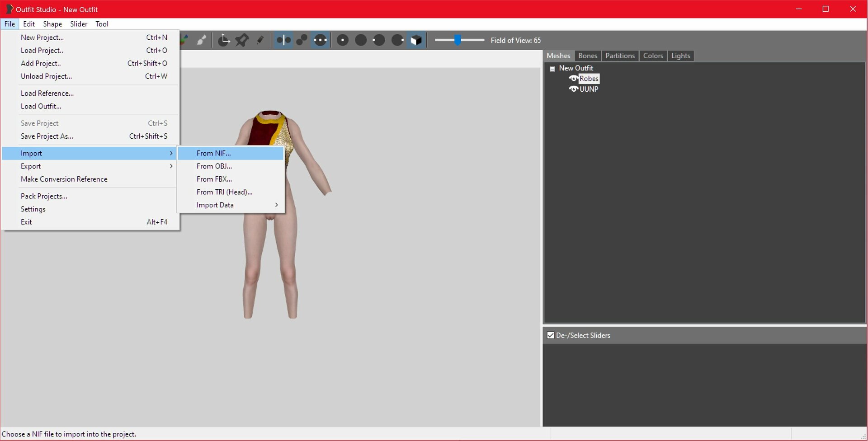Open the Colors tab
This screenshot has height=441, width=868.
653,56
